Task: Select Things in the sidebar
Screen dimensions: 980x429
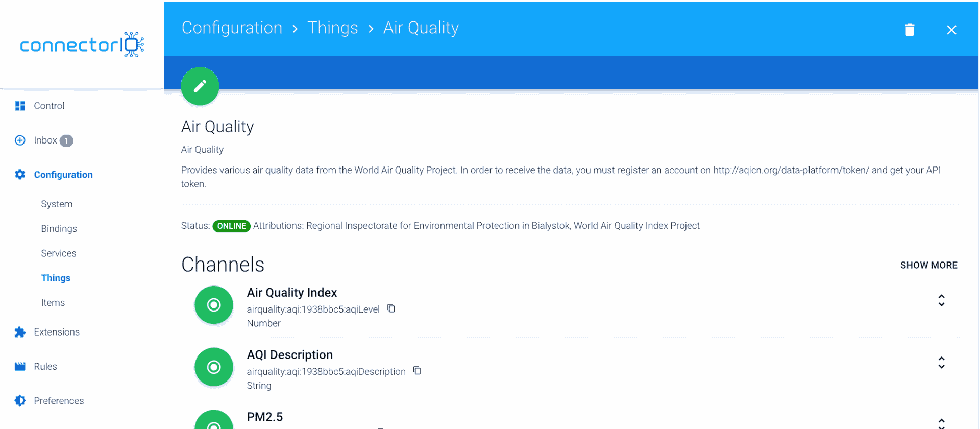Action: (x=56, y=278)
